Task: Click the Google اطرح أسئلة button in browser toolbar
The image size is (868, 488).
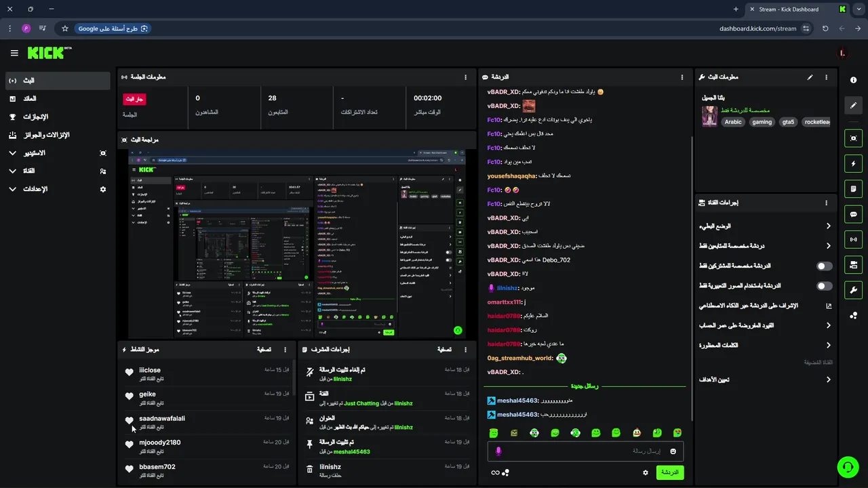Action: click(113, 28)
